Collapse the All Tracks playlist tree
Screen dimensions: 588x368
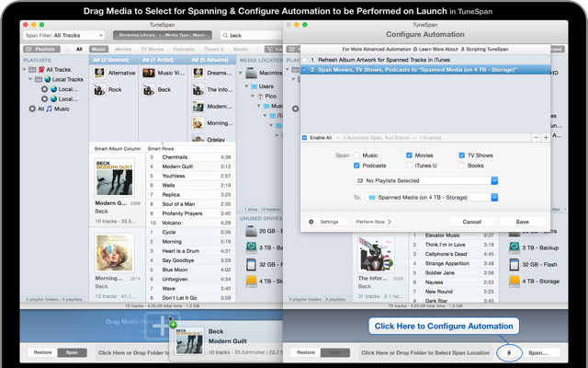[x=26, y=69]
